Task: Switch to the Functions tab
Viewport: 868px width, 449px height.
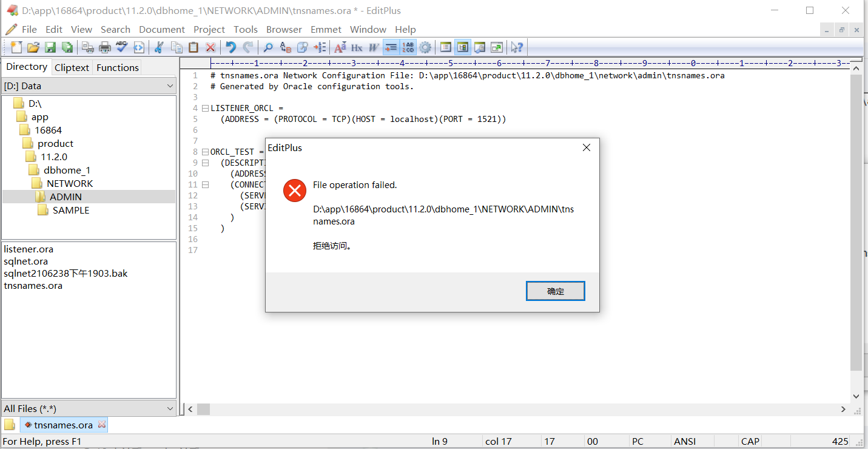Action: (118, 67)
